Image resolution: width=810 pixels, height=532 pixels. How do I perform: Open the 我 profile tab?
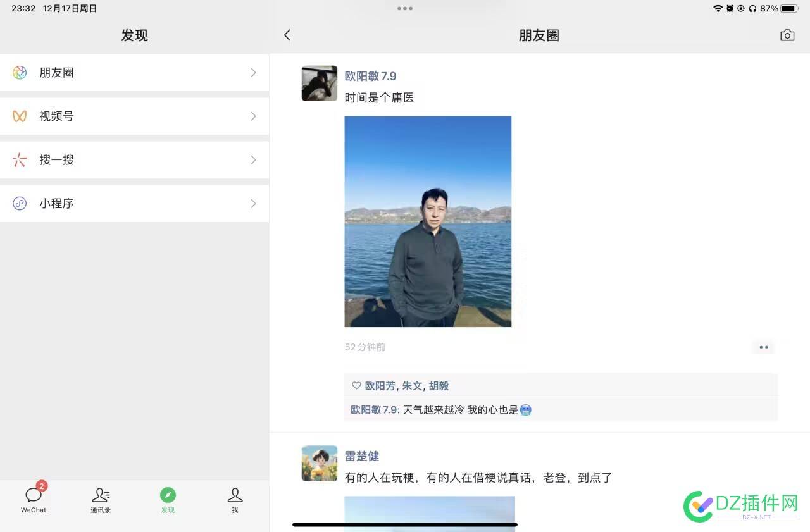[x=235, y=500]
